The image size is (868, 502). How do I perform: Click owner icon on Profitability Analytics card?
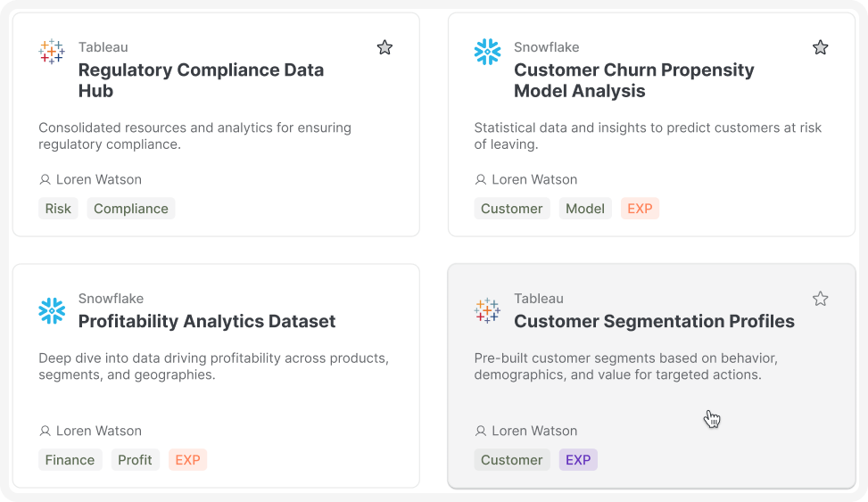[x=45, y=432]
